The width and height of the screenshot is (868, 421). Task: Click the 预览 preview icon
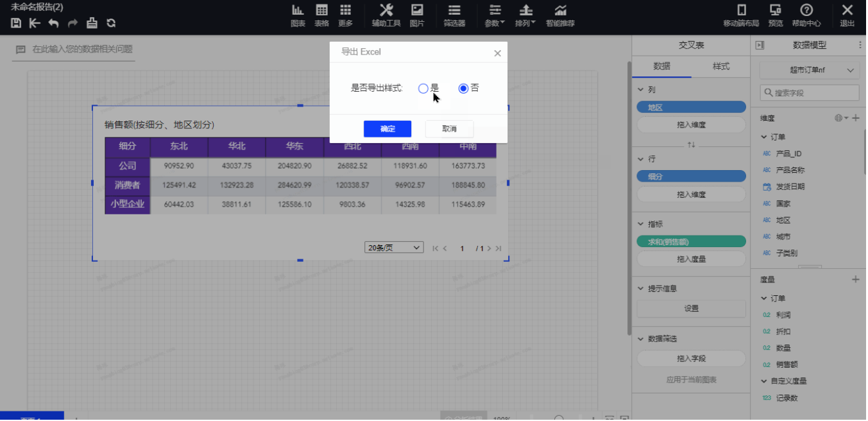pyautogui.click(x=776, y=15)
